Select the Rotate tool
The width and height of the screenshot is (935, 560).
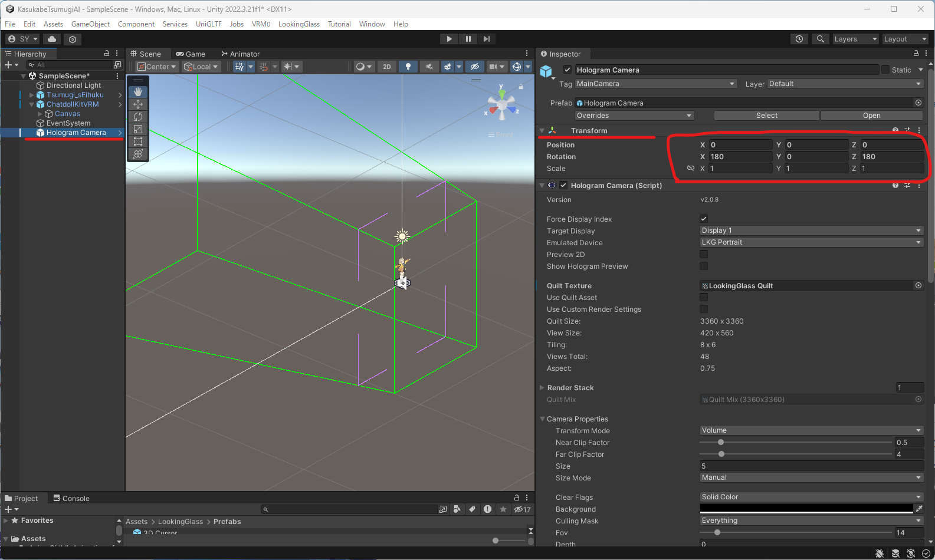point(138,117)
